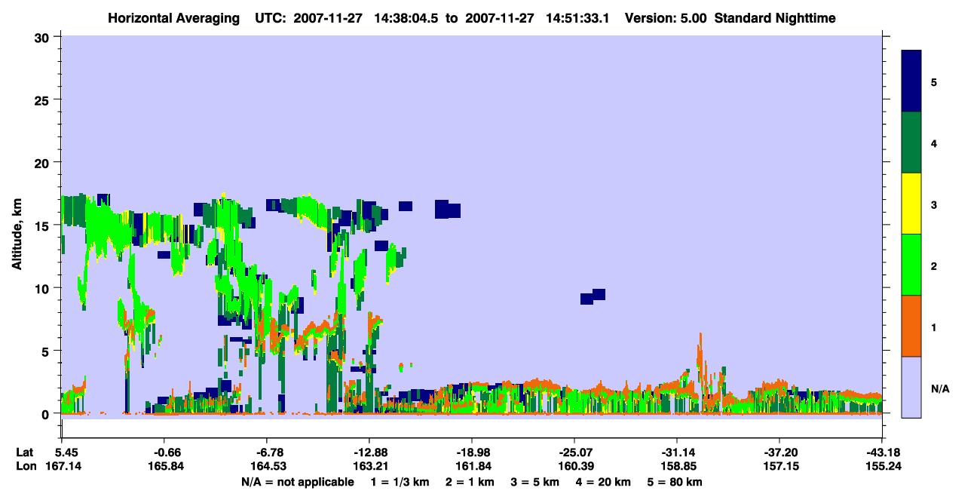Click longitude value 158.85
980x503 pixels.
[x=677, y=466]
